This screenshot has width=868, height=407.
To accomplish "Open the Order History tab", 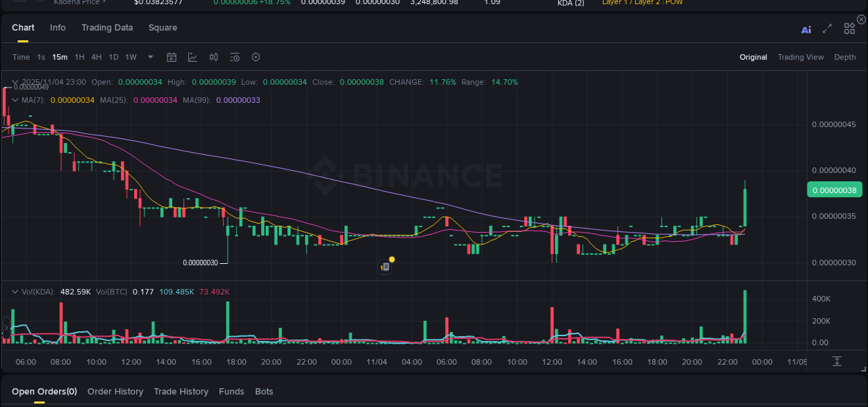I will 115,391.
